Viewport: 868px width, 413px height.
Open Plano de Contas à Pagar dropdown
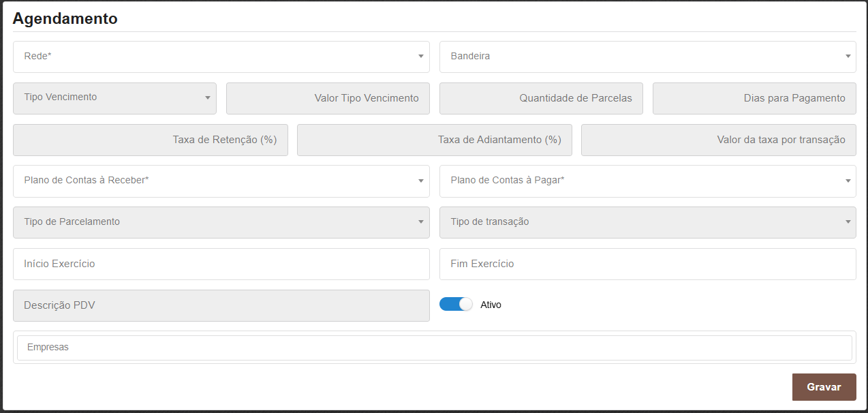(x=647, y=181)
